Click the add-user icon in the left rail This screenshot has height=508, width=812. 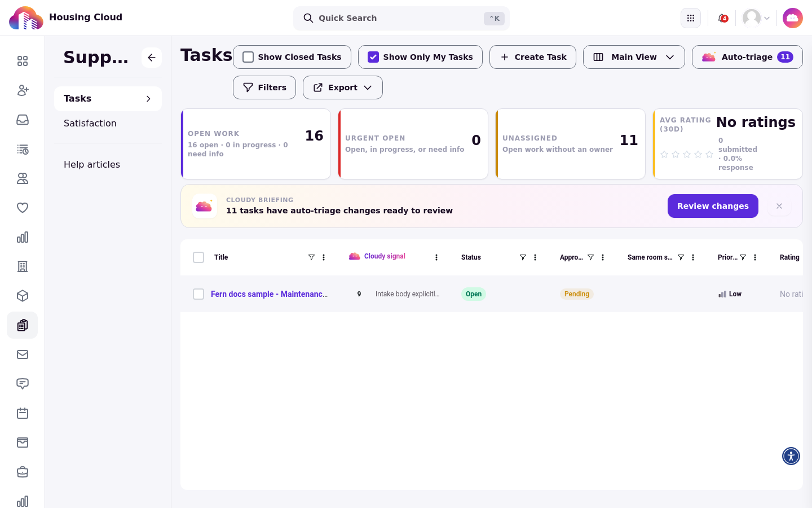pos(23,90)
